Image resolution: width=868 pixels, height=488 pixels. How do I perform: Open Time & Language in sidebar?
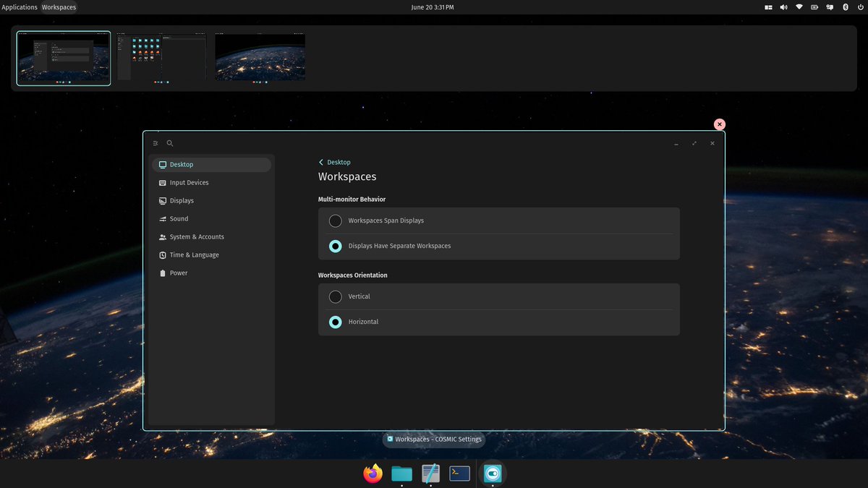(x=211, y=255)
